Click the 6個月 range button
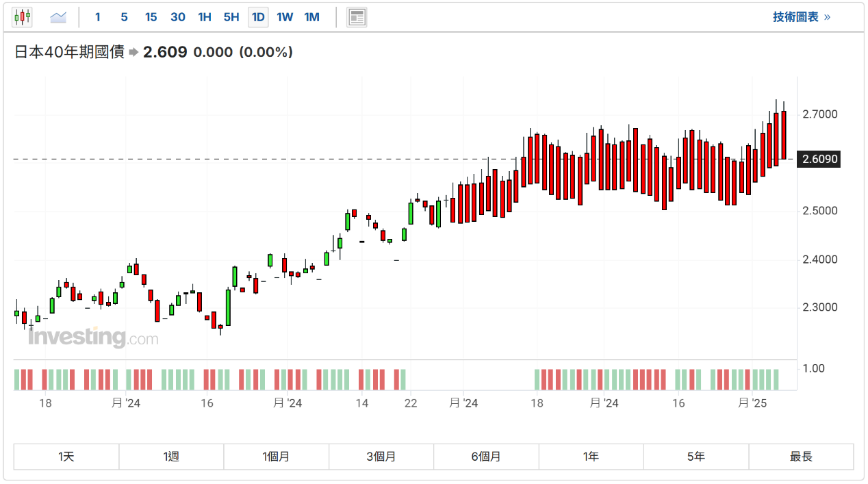 tap(486, 457)
